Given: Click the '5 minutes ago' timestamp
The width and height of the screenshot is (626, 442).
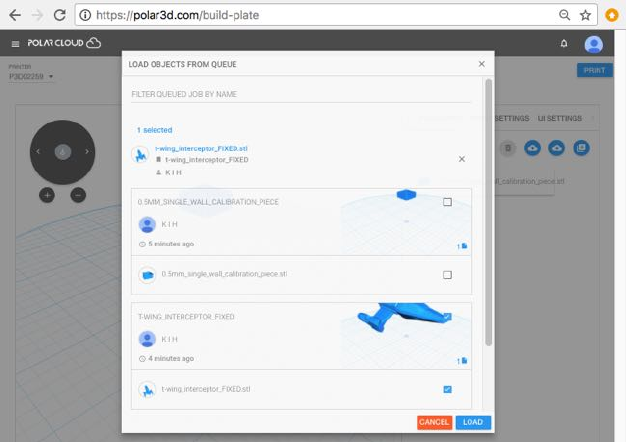Looking at the screenshot, I should (171, 244).
